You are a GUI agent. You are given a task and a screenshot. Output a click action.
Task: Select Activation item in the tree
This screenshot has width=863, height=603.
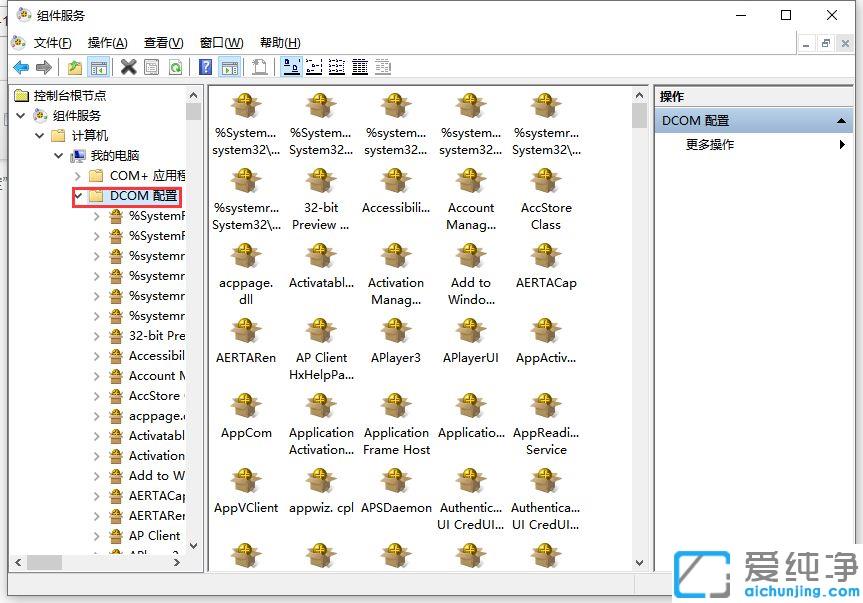(x=156, y=456)
